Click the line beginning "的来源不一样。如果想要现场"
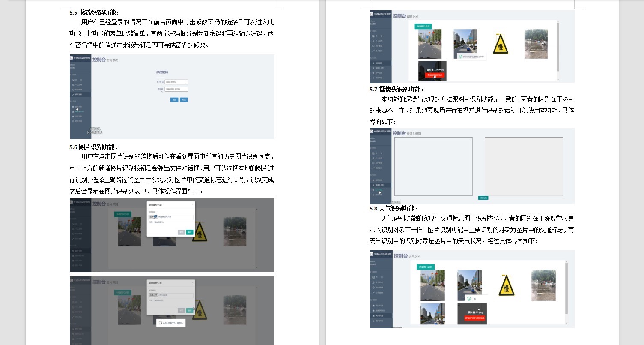644x345 pixels. click(472, 110)
